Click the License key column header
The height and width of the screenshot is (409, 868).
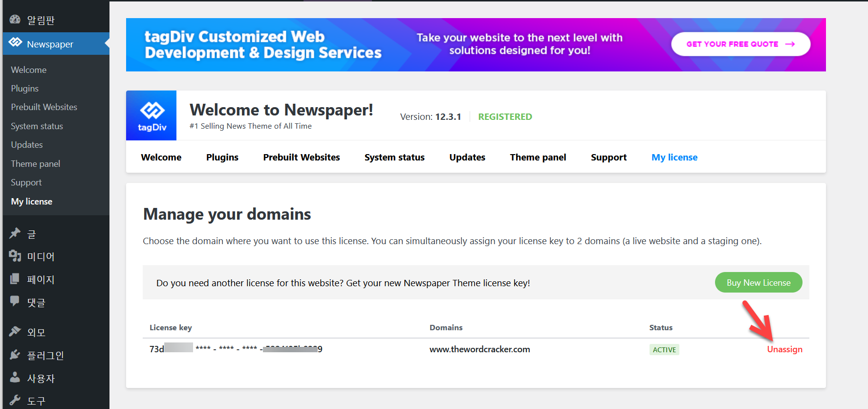[x=171, y=328]
